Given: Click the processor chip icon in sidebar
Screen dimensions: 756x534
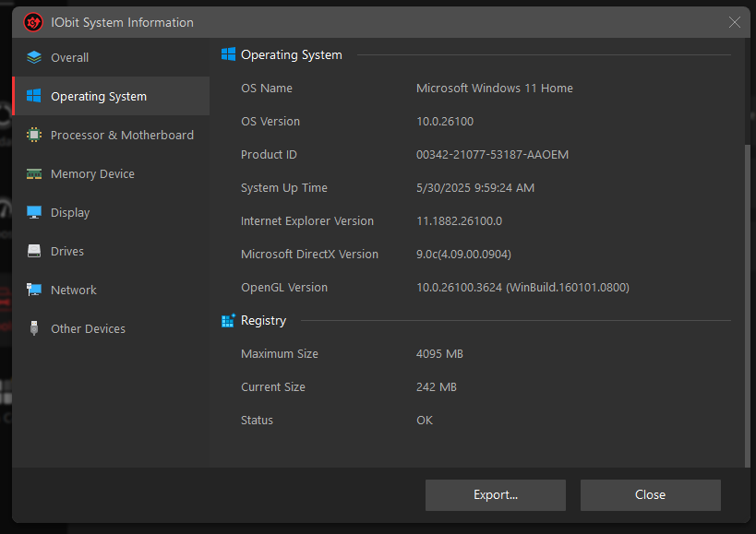Looking at the screenshot, I should point(34,135).
